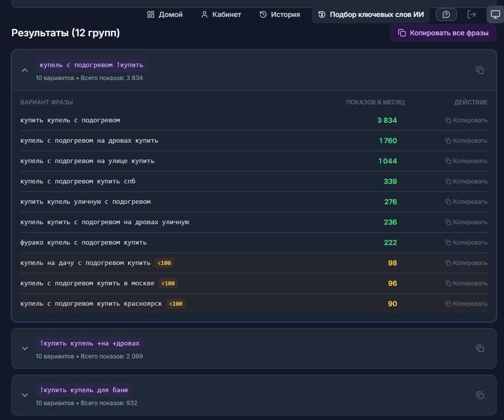Image resolution: width=504 pixels, height=420 pixels.
Task: Click the '<100' badge on the Moscow phrase
Action: [168, 283]
